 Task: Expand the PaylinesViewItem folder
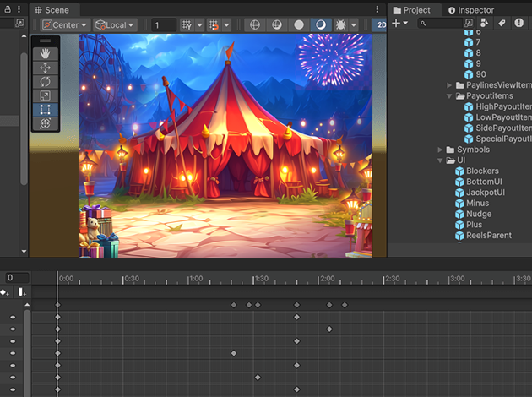pyautogui.click(x=449, y=85)
